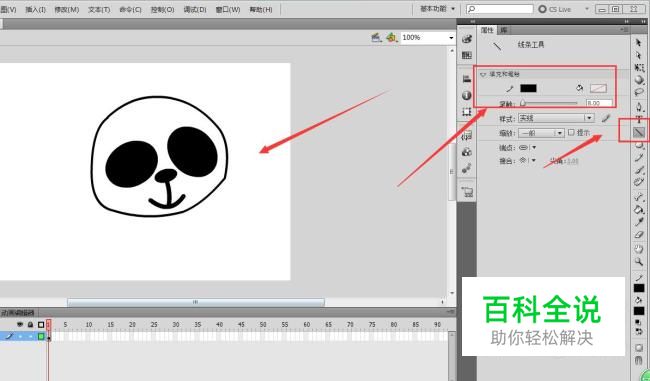
Task: Collapse the 填充和笔触 section triangle
Action: [x=483, y=75]
